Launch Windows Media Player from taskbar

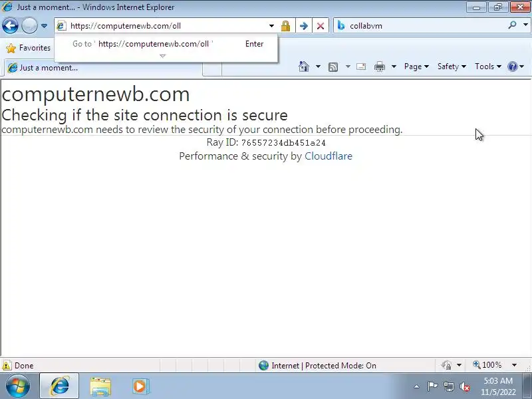click(140, 386)
